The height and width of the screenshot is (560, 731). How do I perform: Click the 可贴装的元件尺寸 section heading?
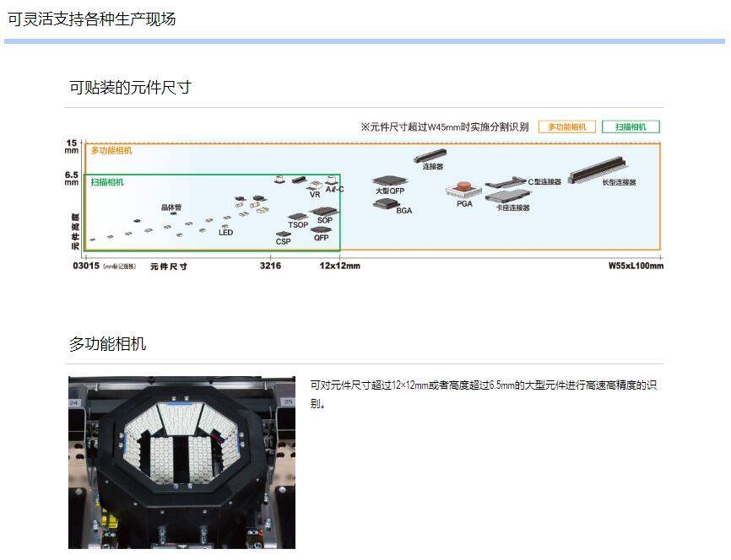tap(130, 87)
